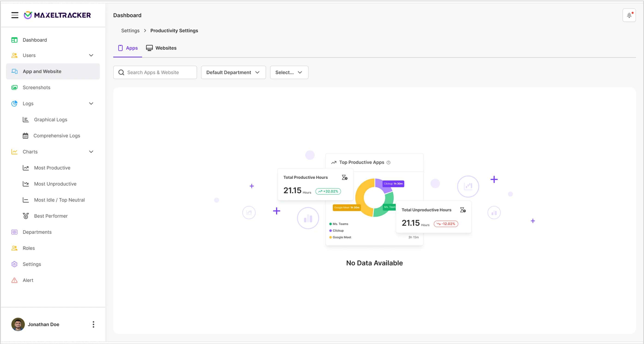
Task: Click the Charts line icon
Action: point(14,152)
